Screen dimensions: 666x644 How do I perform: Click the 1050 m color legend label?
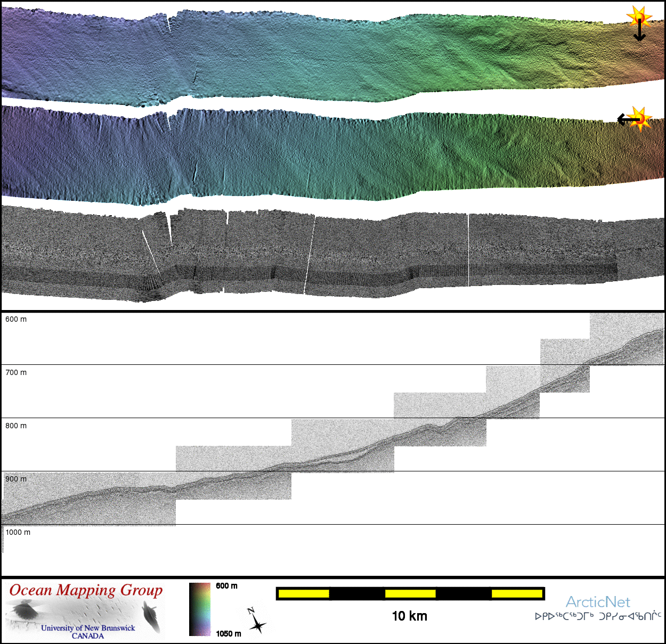[x=229, y=633]
